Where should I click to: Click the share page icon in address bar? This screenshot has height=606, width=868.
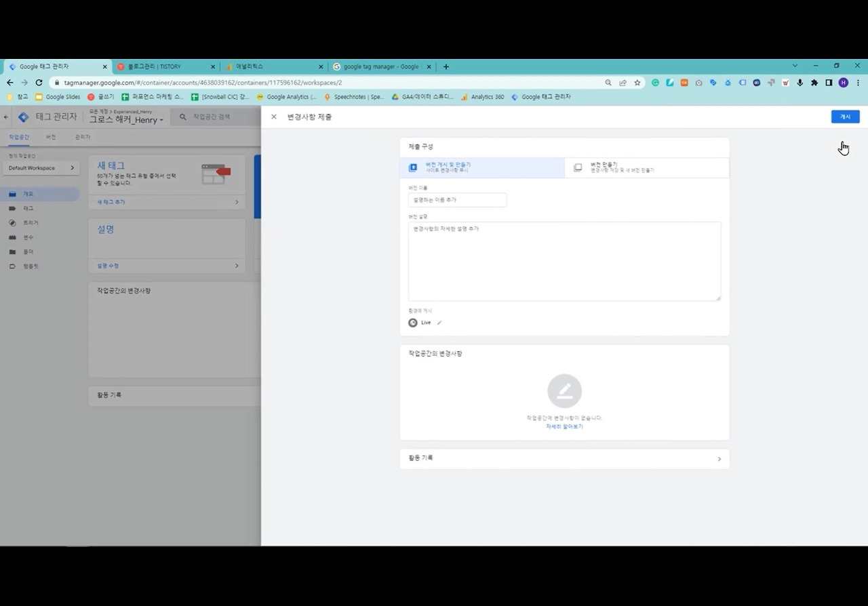pos(623,83)
